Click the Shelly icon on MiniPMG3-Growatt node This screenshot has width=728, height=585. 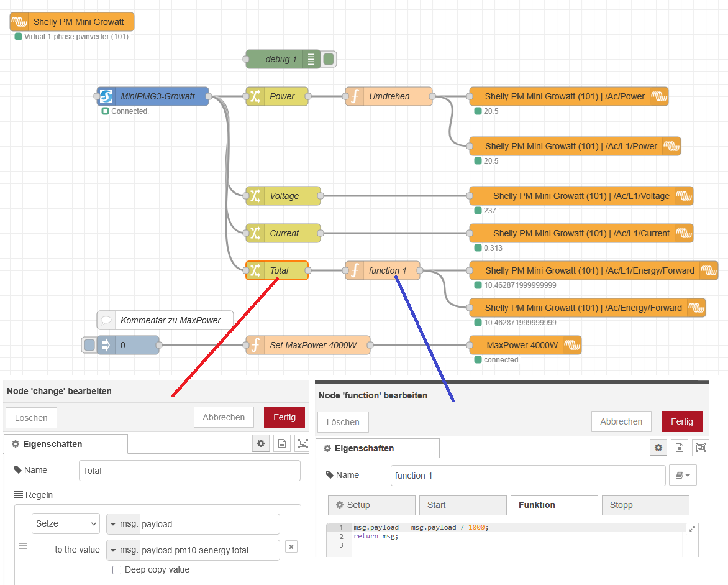point(106,96)
